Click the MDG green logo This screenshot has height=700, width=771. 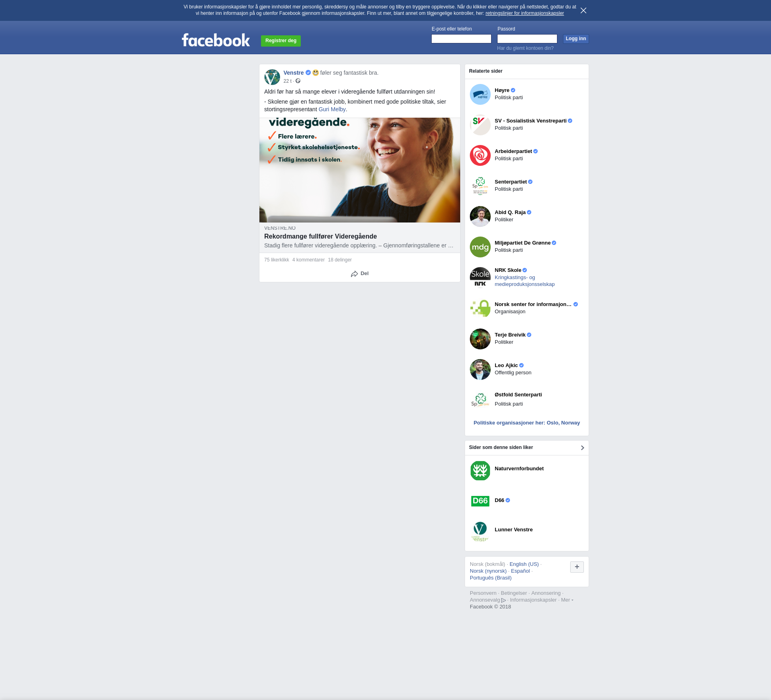tap(480, 247)
